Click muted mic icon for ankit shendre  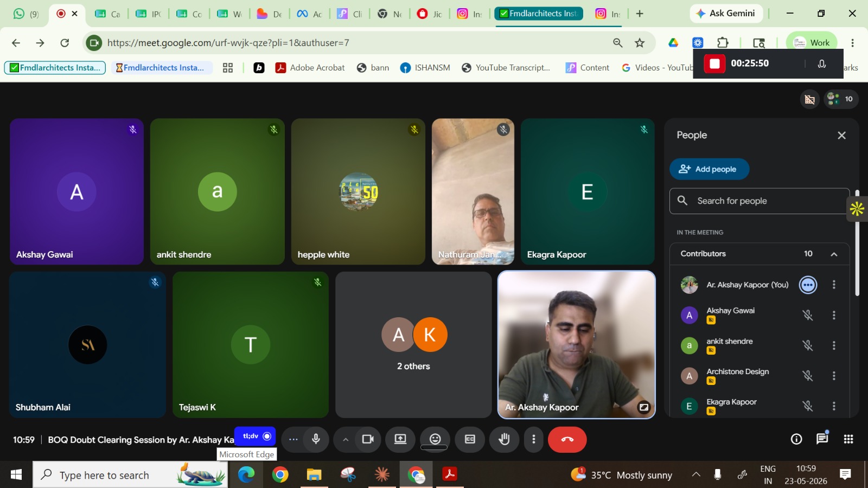[808, 345]
